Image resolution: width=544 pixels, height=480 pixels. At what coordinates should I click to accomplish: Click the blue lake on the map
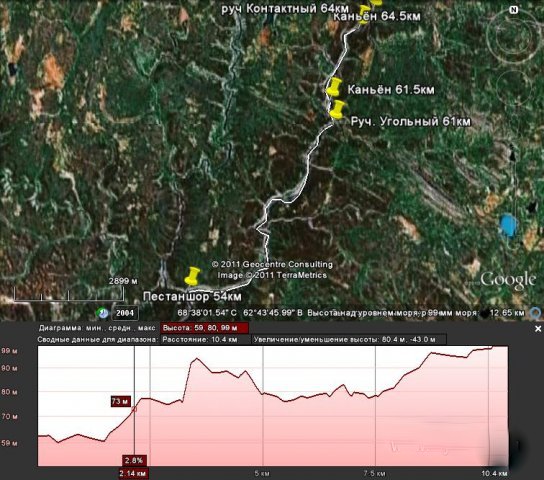point(508,225)
